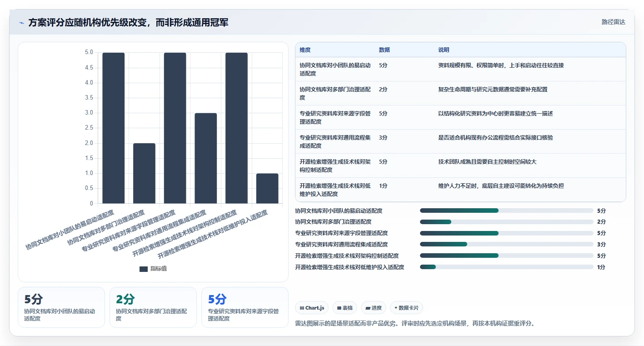
Task: Click the progress bar for 专业研究资料库对通用流程集成适配度
Action: tap(507, 245)
